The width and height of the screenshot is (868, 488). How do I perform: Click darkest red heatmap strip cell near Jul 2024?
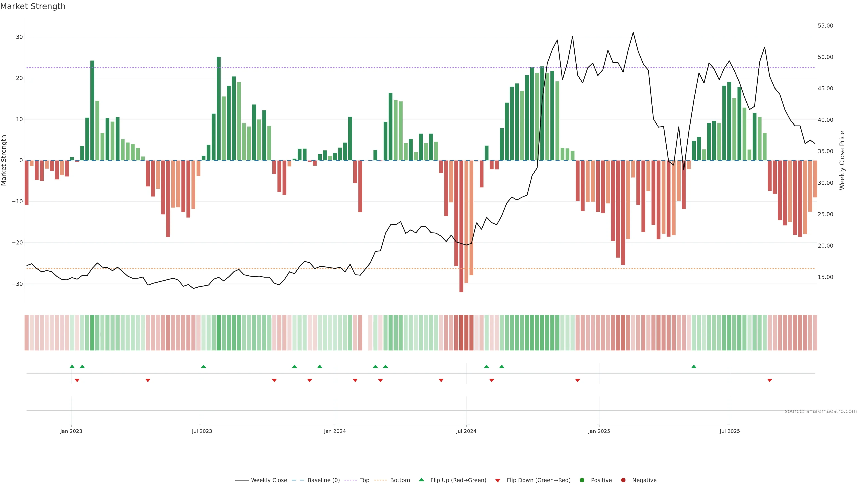[461, 332]
